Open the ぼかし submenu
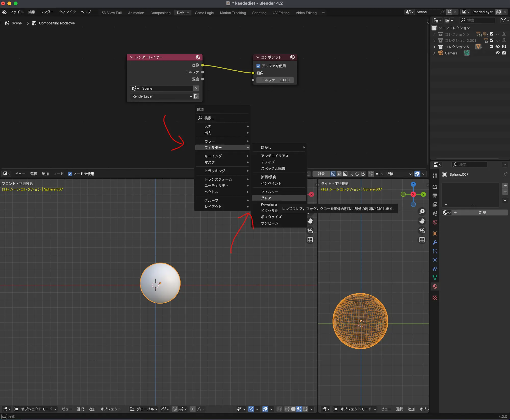Image resolution: width=510 pixels, height=420 pixels. point(279,147)
